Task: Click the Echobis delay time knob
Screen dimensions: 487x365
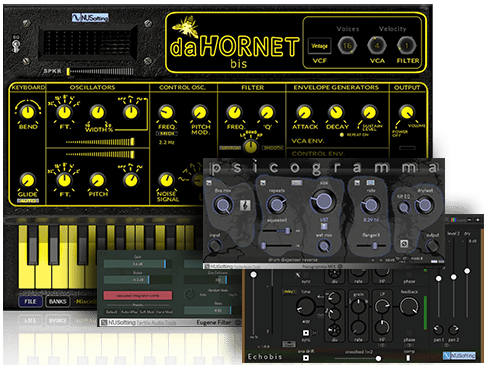Action: tap(306, 306)
